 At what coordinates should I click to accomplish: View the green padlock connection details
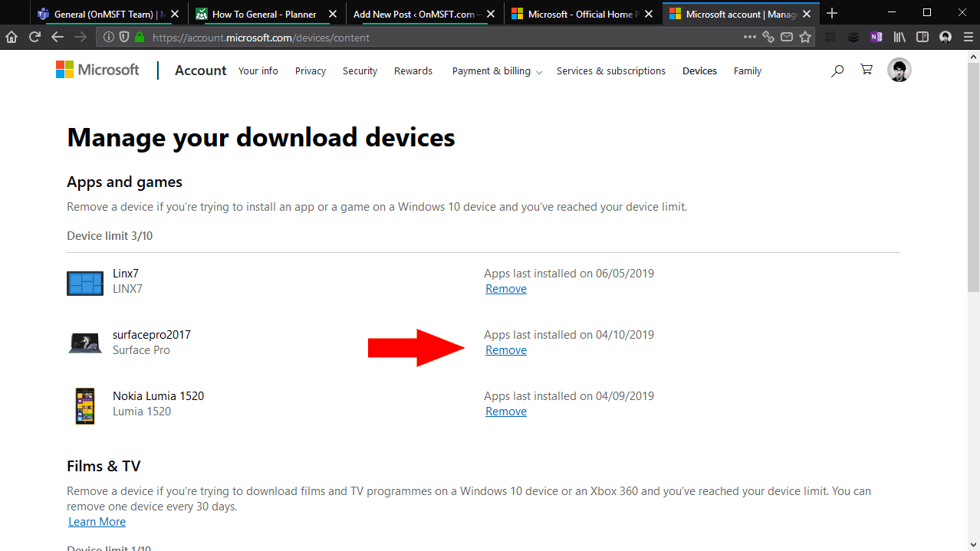coord(139,37)
